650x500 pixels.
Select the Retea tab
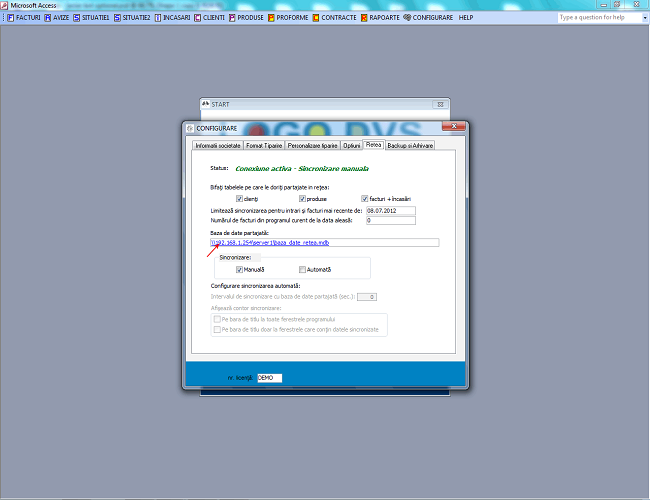pyautogui.click(x=374, y=145)
